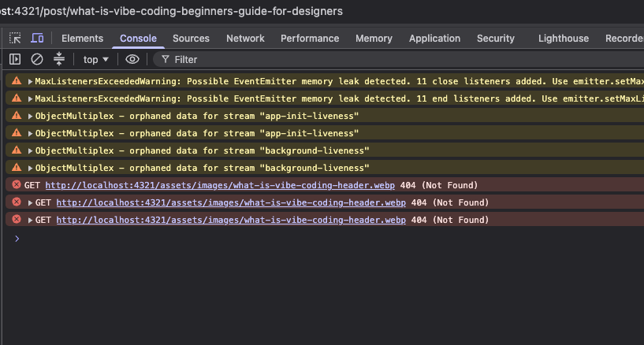This screenshot has height=345, width=644.
Task: Toggle the device toolbar icon
Action: 37,38
